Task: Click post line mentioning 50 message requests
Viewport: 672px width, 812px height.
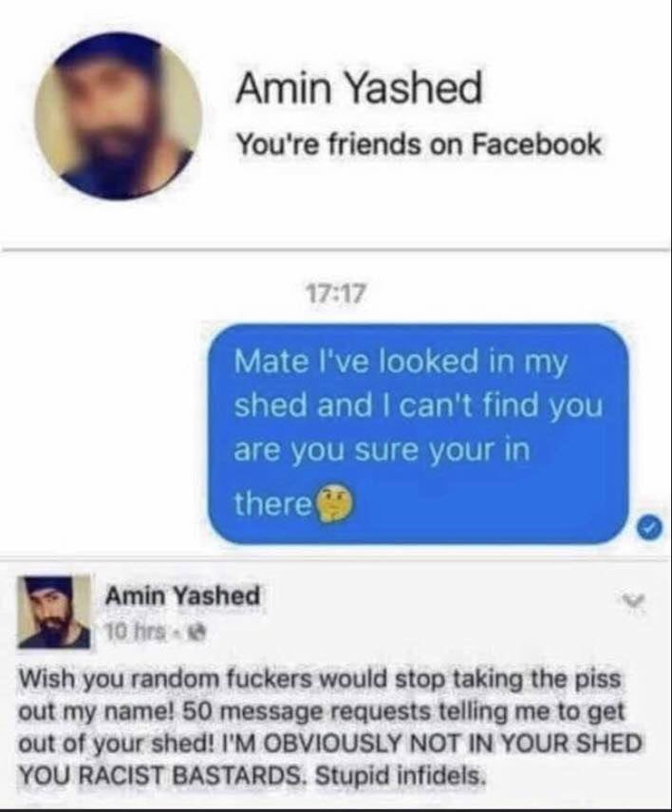Action: coord(322,712)
